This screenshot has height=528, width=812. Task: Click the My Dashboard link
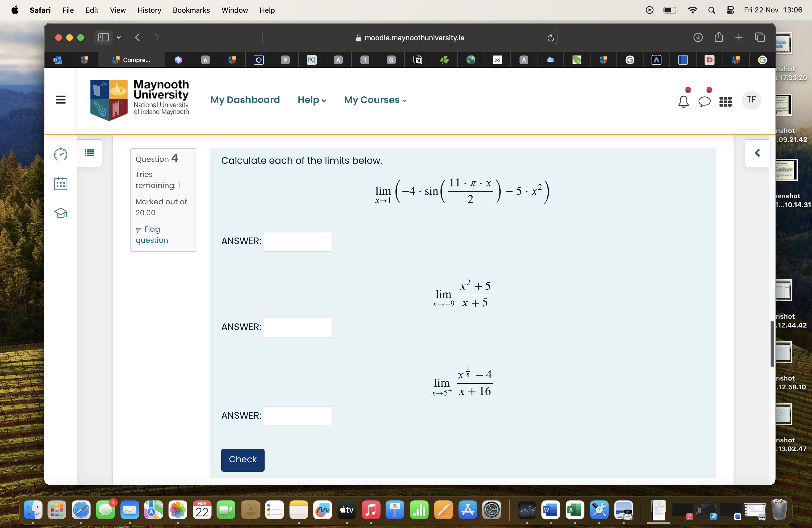click(x=245, y=99)
